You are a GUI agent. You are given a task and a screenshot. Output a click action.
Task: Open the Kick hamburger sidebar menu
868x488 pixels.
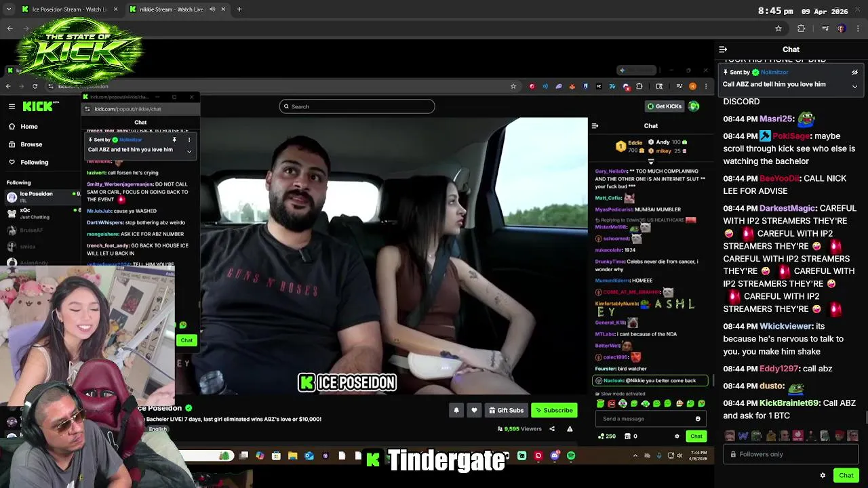pyautogui.click(x=12, y=106)
